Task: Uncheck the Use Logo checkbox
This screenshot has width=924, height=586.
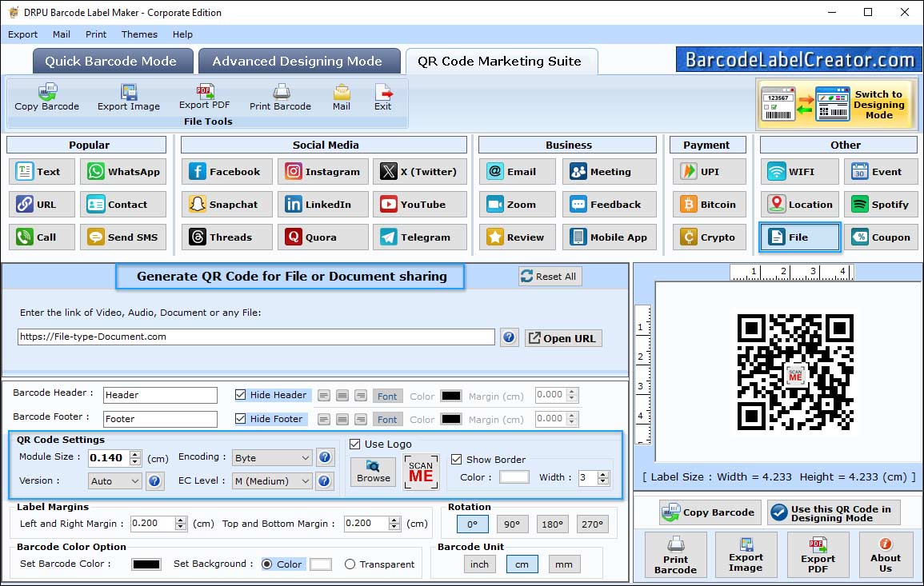Action: click(354, 444)
